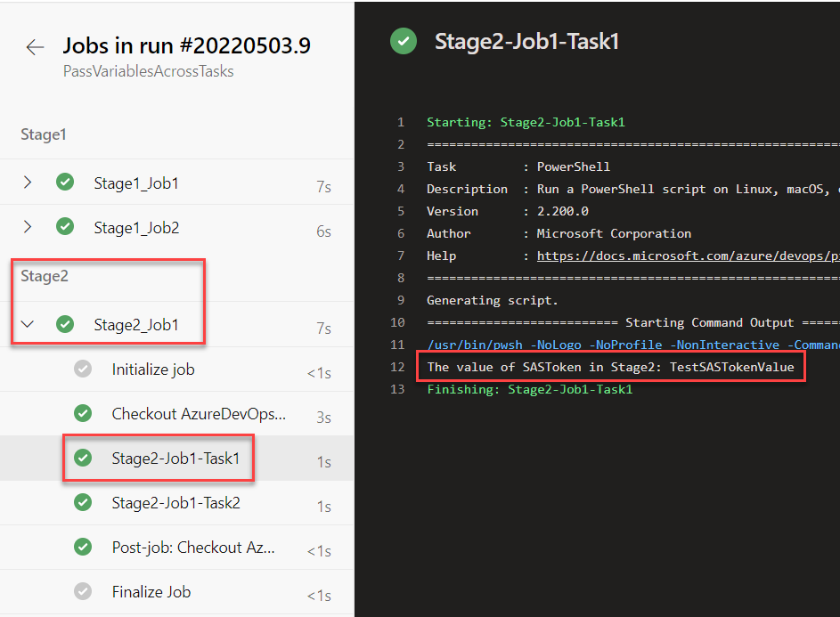Click the Stage1 stage heading

click(x=44, y=134)
